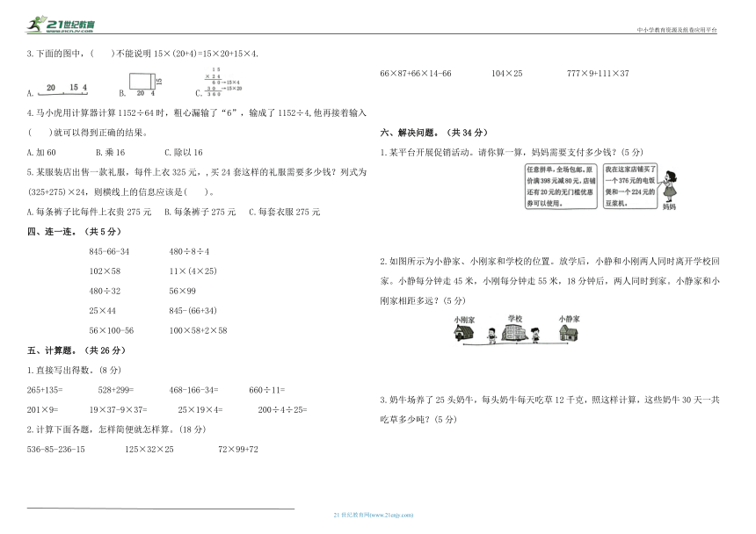Click the rectangle diagram of option B

click(x=145, y=83)
